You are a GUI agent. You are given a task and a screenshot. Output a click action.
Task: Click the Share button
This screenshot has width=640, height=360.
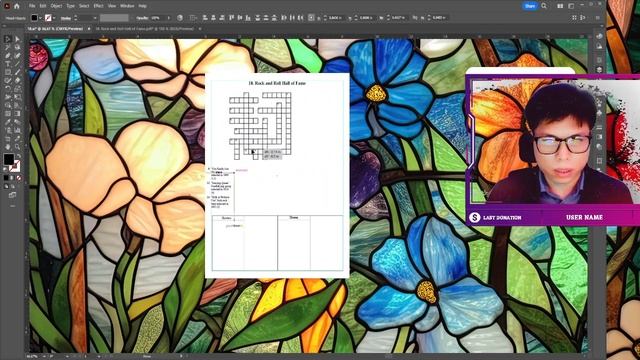tap(530, 6)
